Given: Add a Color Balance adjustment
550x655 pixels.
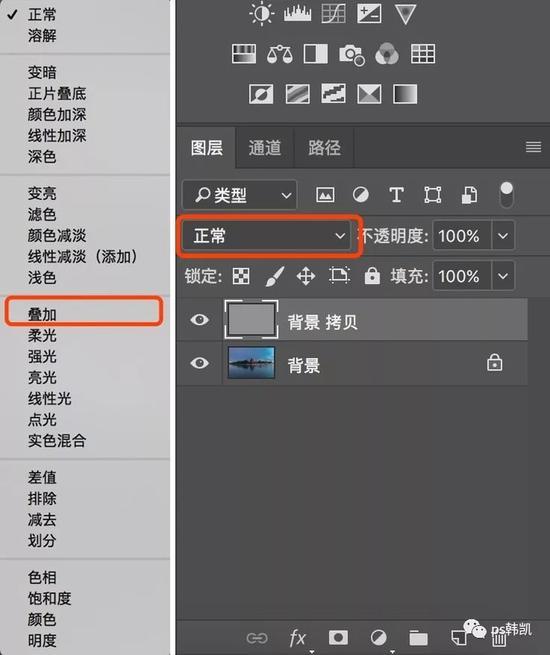Looking at the screenshot, I should coord(279,54).
